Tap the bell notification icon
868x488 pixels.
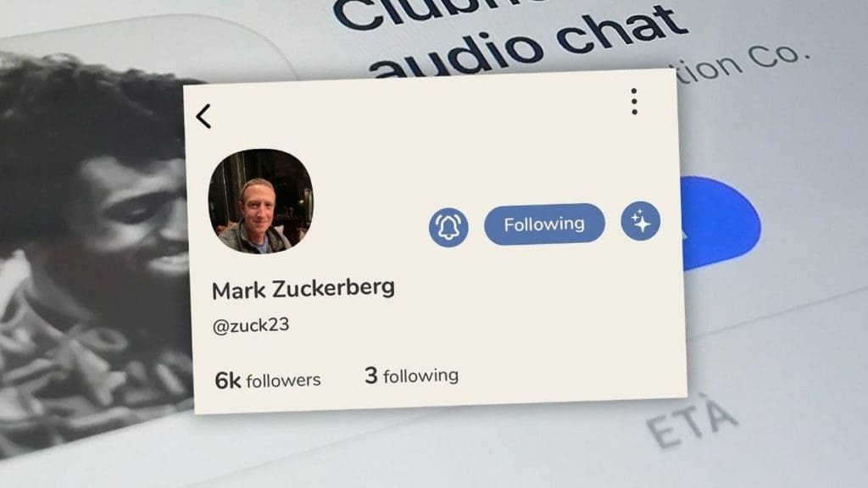(448, 227)
